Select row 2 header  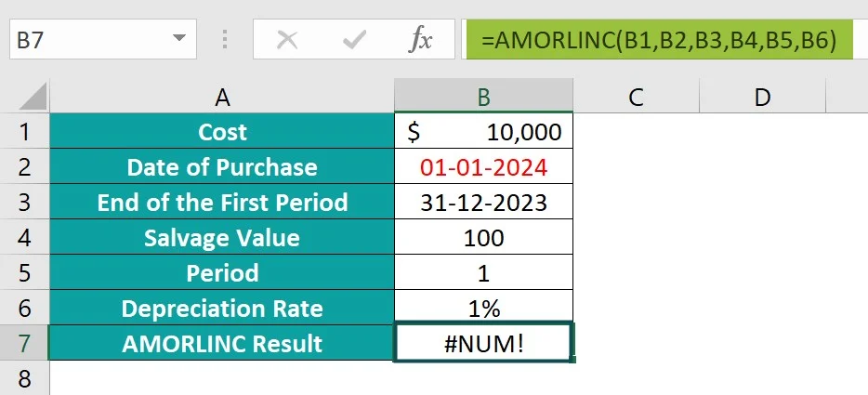pyautogui.click(x=24, y=166)
